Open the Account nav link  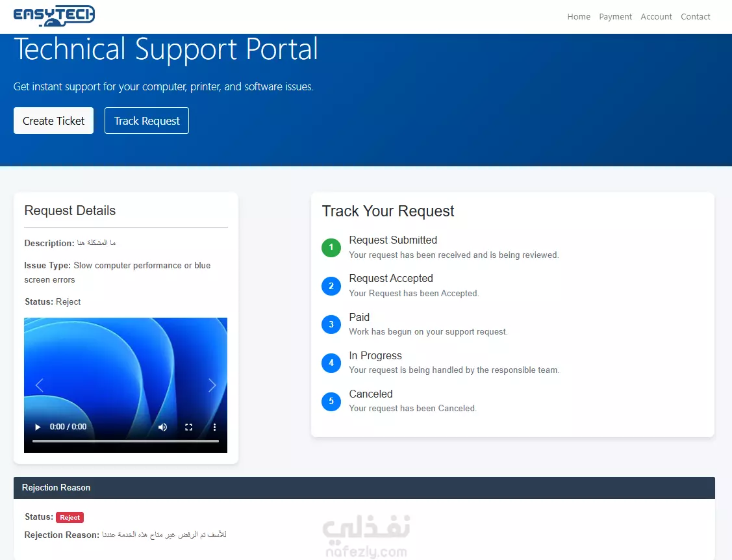(656, 16)
